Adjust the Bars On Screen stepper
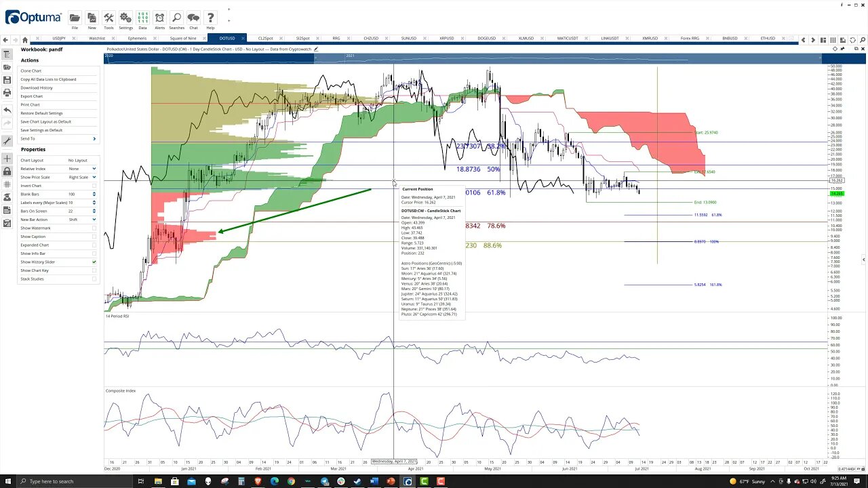The width and height of the screenshot is (868, 488). pos(94,211)
